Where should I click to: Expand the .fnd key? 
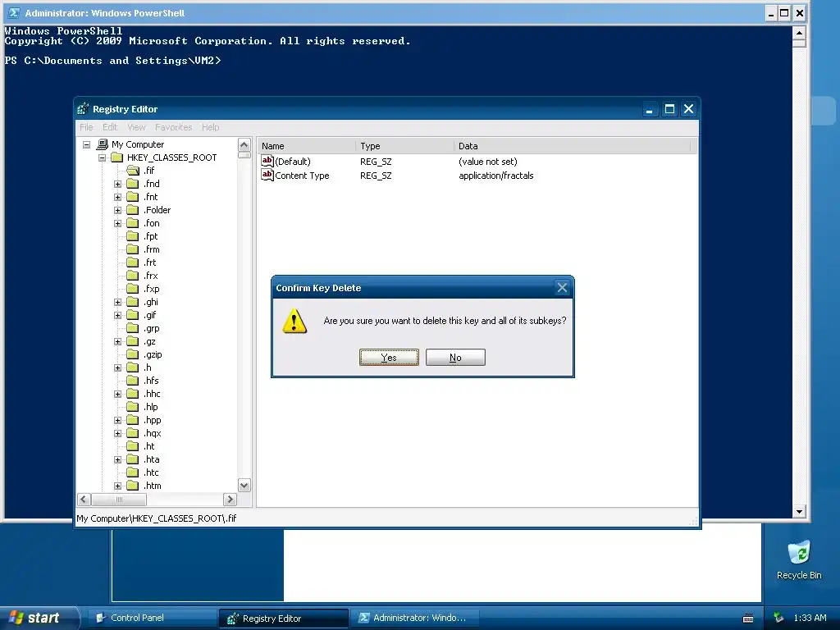[117, 184]
